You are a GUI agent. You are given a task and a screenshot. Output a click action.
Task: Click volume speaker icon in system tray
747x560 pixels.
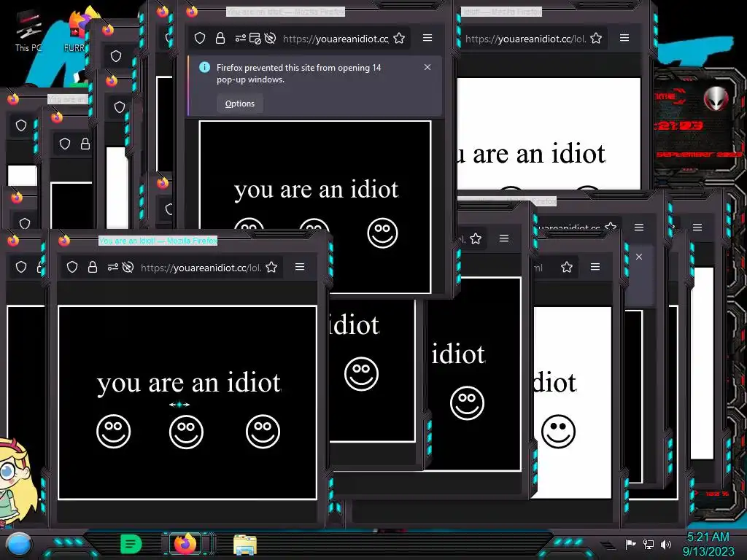[x=666, y=544]
